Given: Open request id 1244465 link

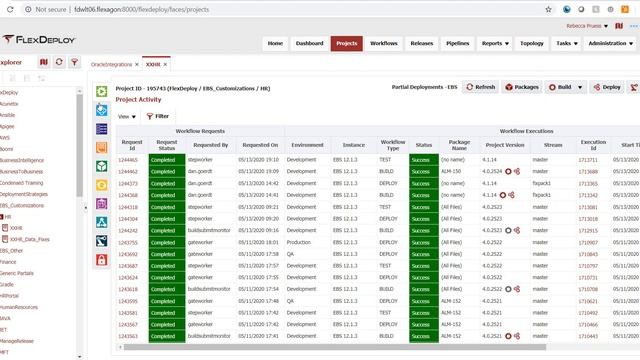Looking at the screenshot, I should (128, 160).
